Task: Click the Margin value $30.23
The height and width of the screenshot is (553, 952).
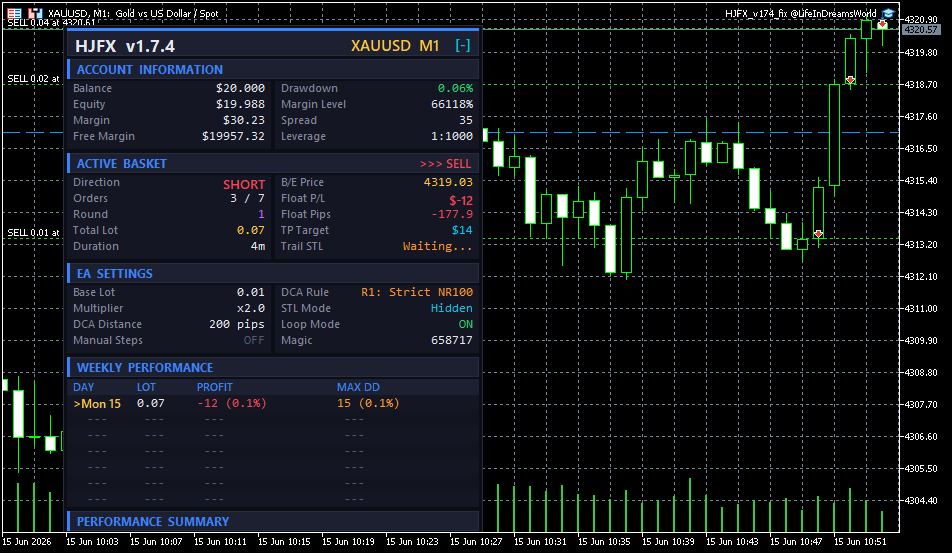Action: [x=243, y=120]
